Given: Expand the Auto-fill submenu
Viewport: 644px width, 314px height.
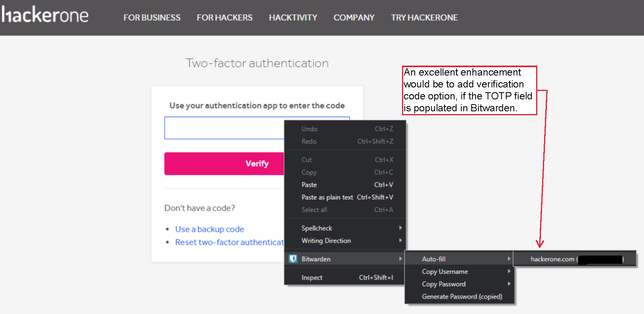Looking at the screenshot, I should [x=460, y=259].
